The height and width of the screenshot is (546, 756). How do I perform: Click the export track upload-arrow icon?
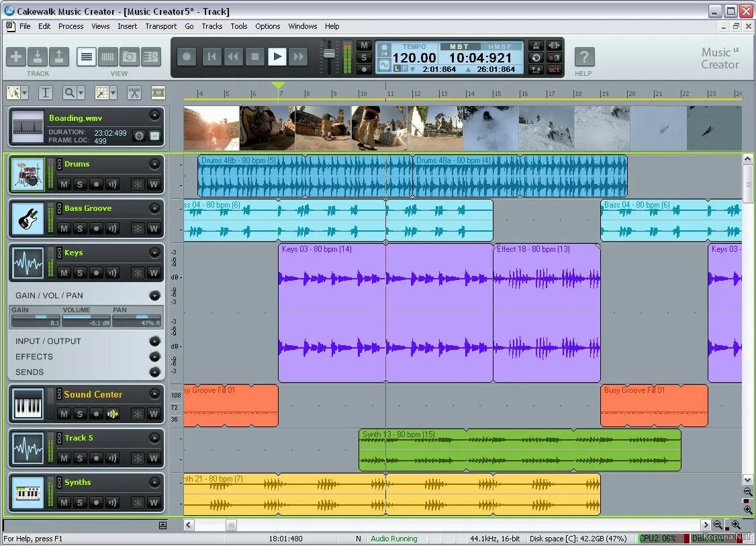tap(58, 57)
